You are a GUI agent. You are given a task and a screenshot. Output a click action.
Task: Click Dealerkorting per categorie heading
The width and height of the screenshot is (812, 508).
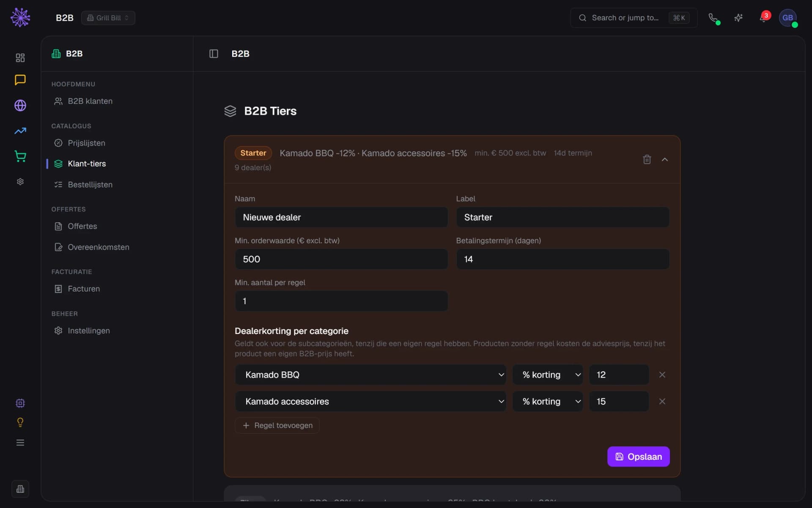click(291, 331)
